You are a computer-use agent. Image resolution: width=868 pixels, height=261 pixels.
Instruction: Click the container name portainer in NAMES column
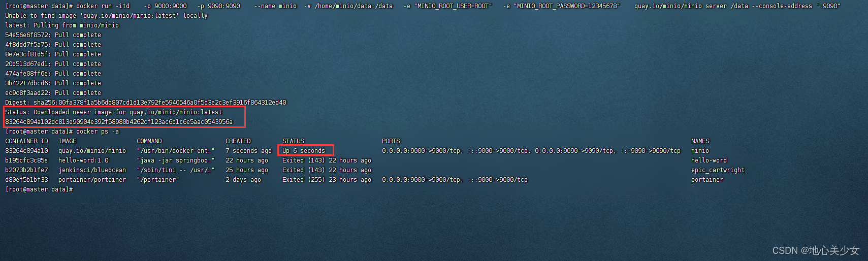pyautogui.click(x=707, y=180)
